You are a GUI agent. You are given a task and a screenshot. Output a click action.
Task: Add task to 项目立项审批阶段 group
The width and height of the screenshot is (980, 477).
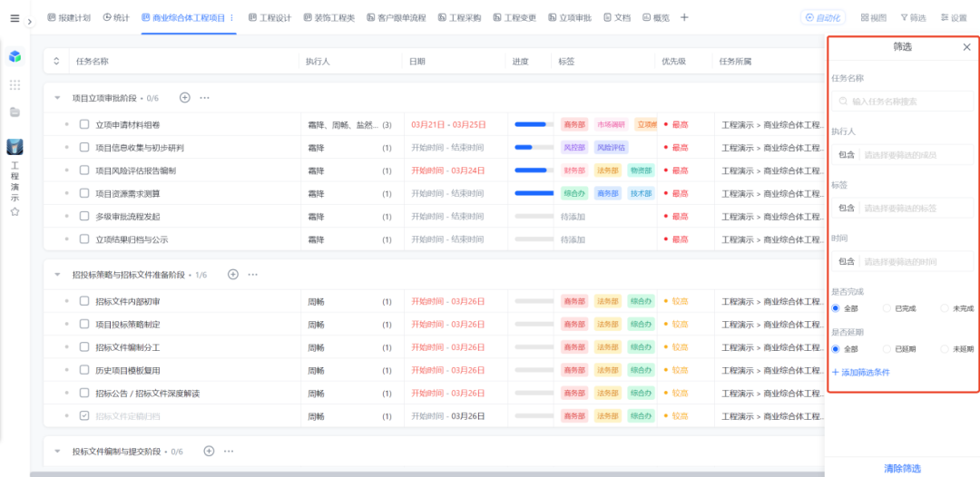184,97
